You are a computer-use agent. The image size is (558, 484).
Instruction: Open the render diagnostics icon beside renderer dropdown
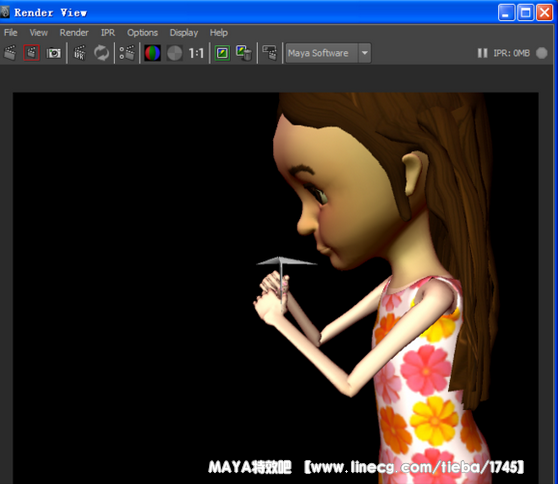270,53
